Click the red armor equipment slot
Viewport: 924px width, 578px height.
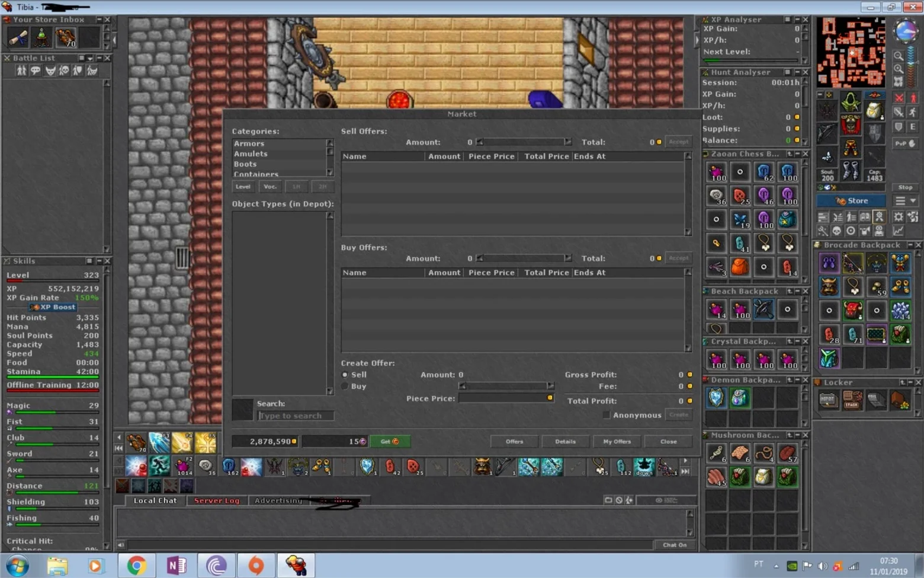tap(851, 124)
